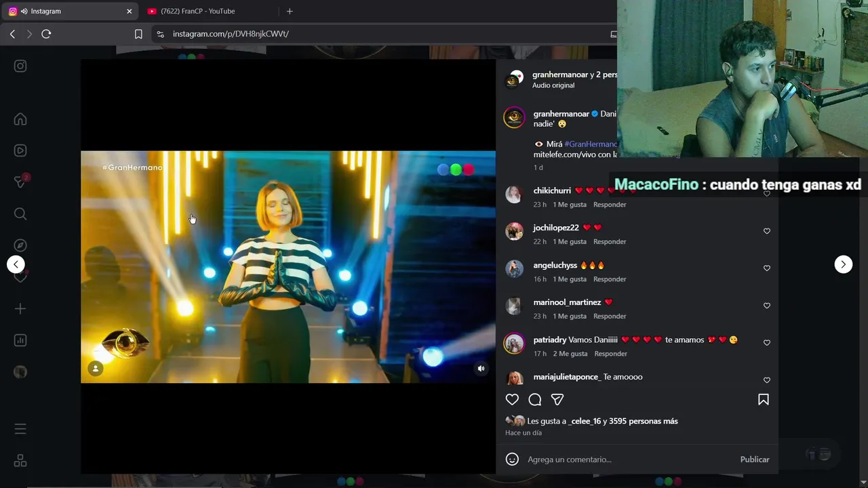Open the grid apps icon in sidebar
The height and width of the screenshot is (488, 868).
pos(20,461)
